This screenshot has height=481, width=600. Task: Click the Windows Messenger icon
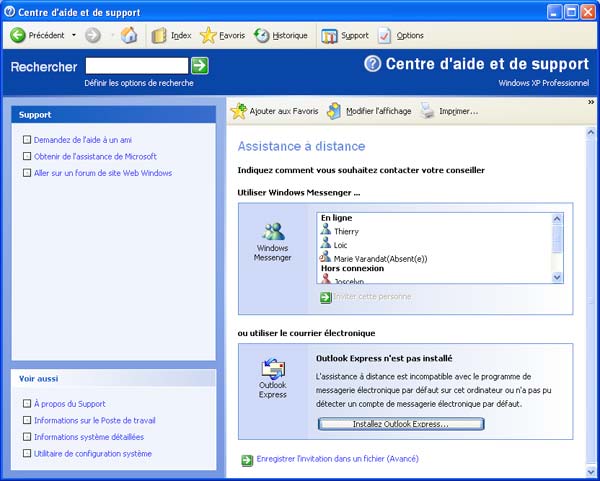pos(273,231)
